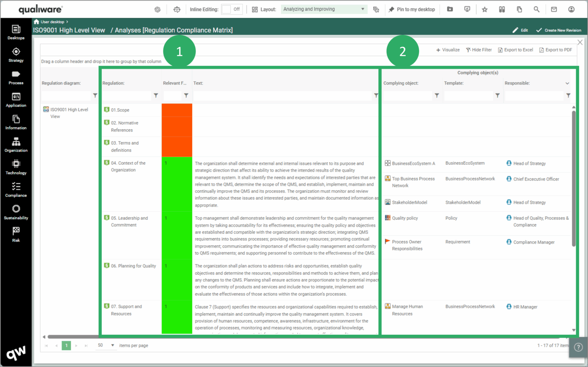Viewport: 588px width, 367px height.
Task: Open the mail envelope icon
Action: (x=554, y=9)
